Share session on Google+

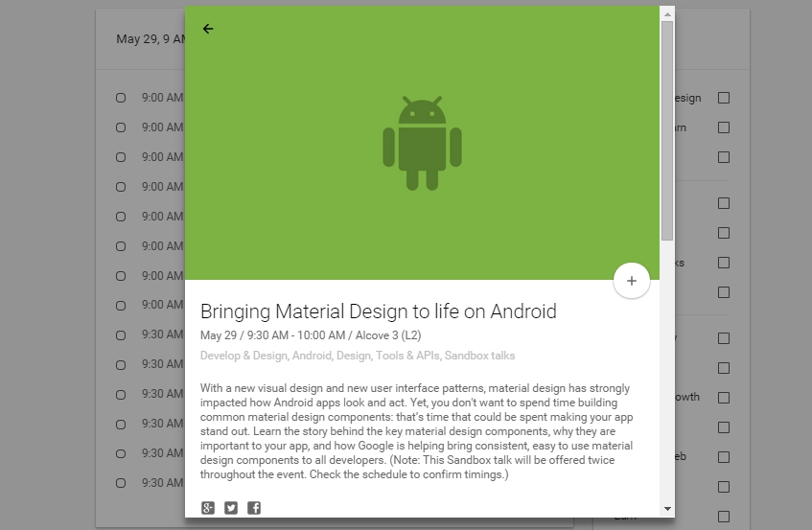click(x=208, y=508)
